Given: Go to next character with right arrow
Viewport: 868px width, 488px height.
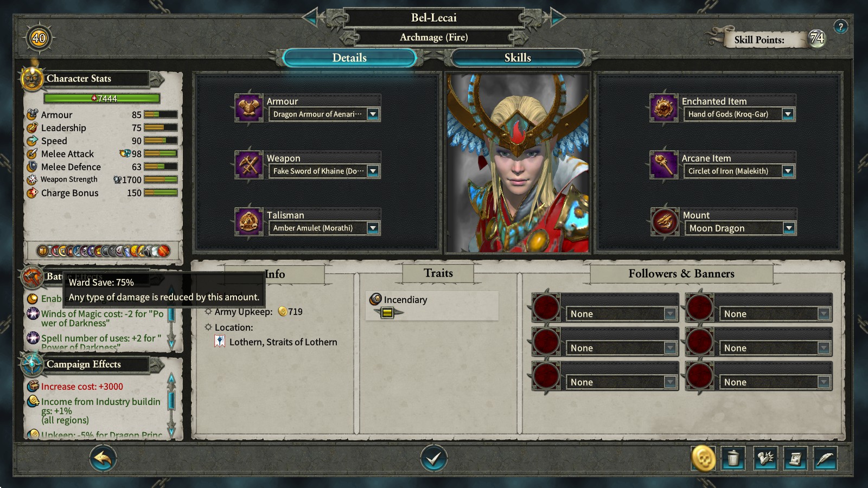Looking at the screenshot, I should 557,17.
